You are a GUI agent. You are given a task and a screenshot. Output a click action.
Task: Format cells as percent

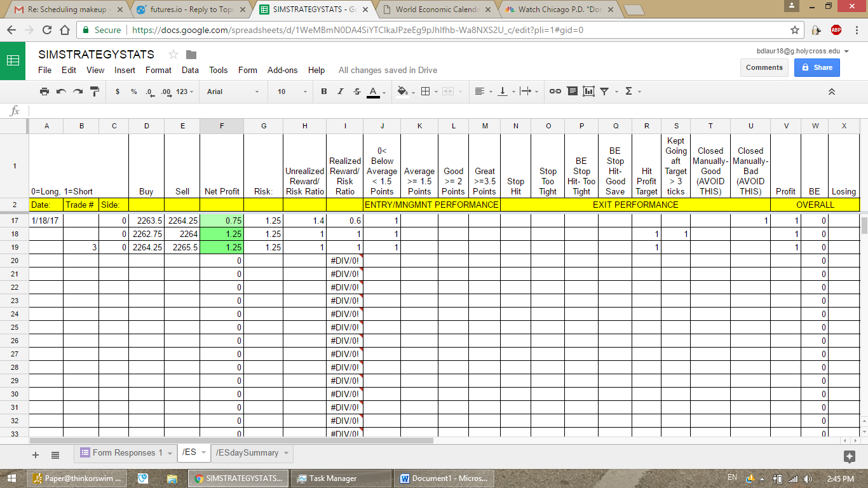click(x=133, y=91)
